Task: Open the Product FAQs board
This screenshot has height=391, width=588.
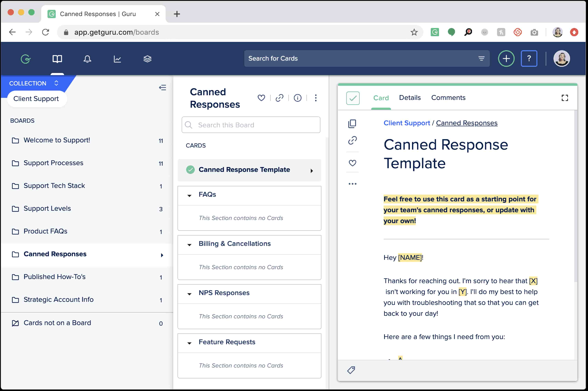Action: [87, 231]
